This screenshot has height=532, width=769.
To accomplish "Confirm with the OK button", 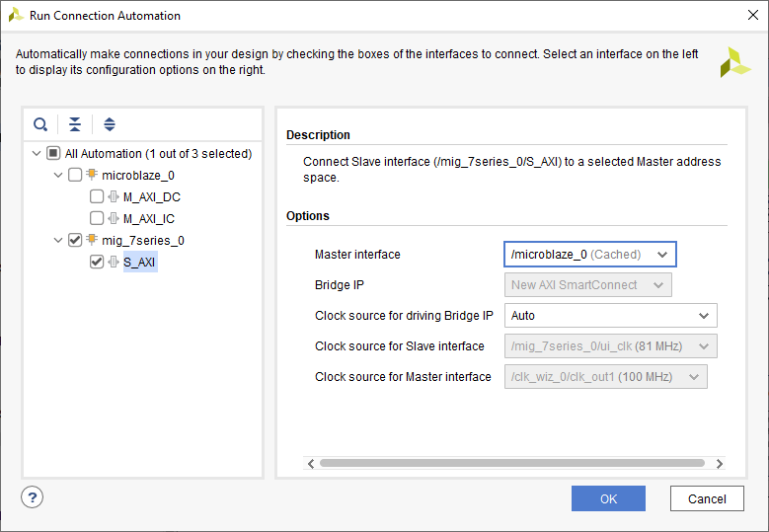I will (x=608, y=498).
